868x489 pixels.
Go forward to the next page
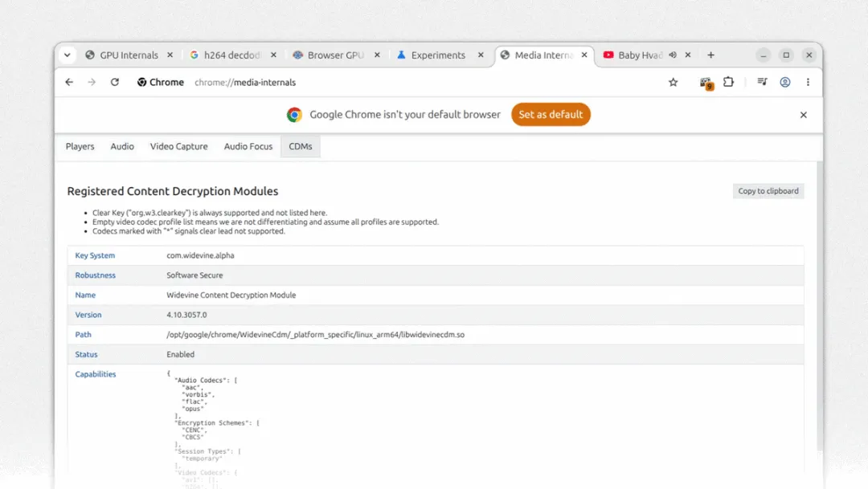[92, 83]
